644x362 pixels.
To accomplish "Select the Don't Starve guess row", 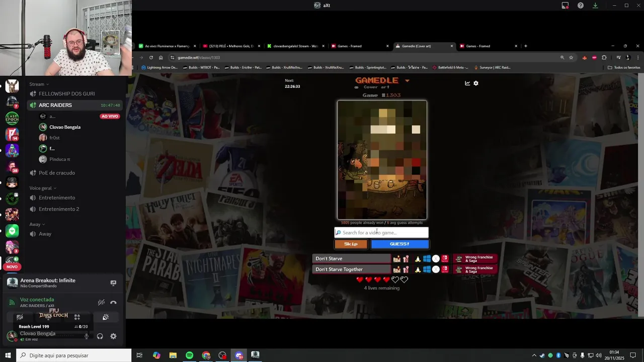I will coord(351,258).
